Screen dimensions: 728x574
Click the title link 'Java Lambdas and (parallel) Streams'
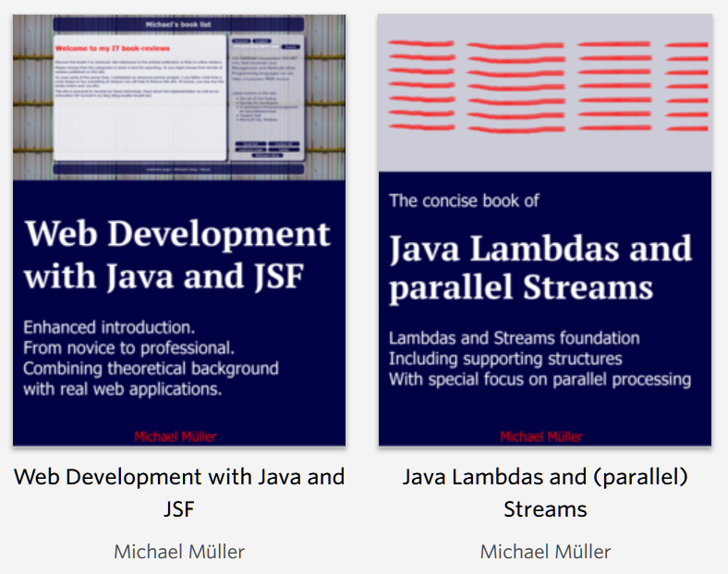[545, 493]
